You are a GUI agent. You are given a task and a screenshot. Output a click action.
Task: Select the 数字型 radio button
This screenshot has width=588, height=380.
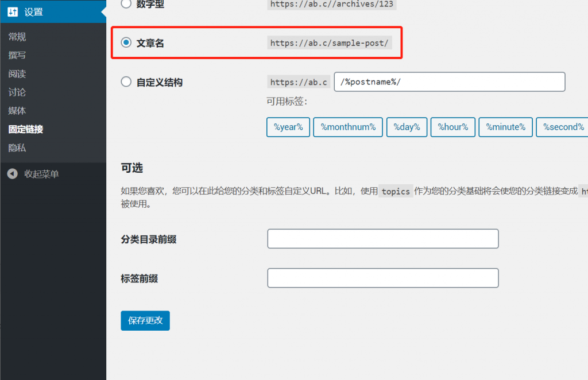(x=126, y=4)
